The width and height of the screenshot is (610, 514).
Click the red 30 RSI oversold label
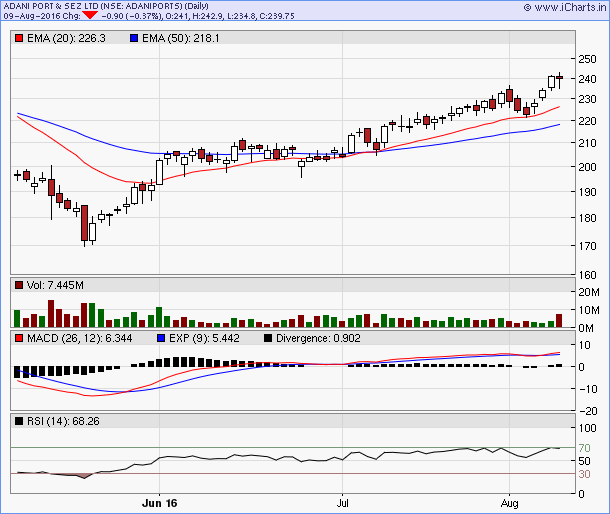(x=584, y=474)
